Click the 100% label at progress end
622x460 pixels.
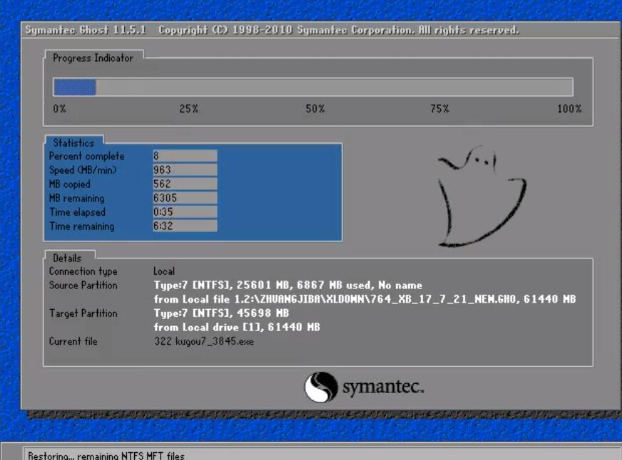pos(568,108)
